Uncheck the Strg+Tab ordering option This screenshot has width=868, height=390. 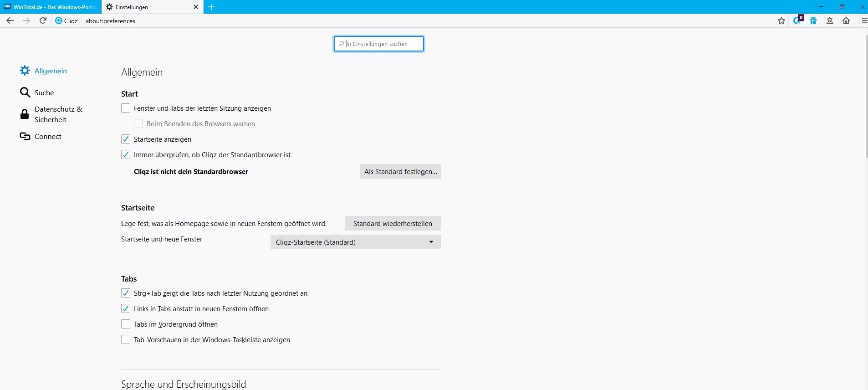126,293
